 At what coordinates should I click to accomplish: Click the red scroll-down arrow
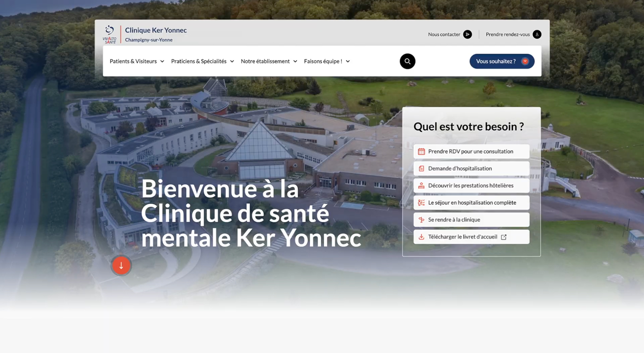[x=121, y=265]
